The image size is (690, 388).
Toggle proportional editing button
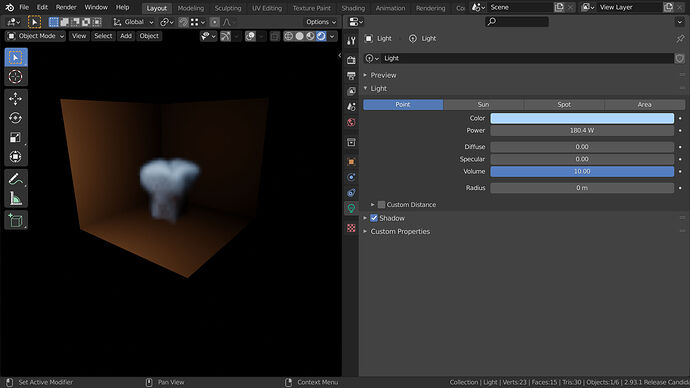[214, 22]
